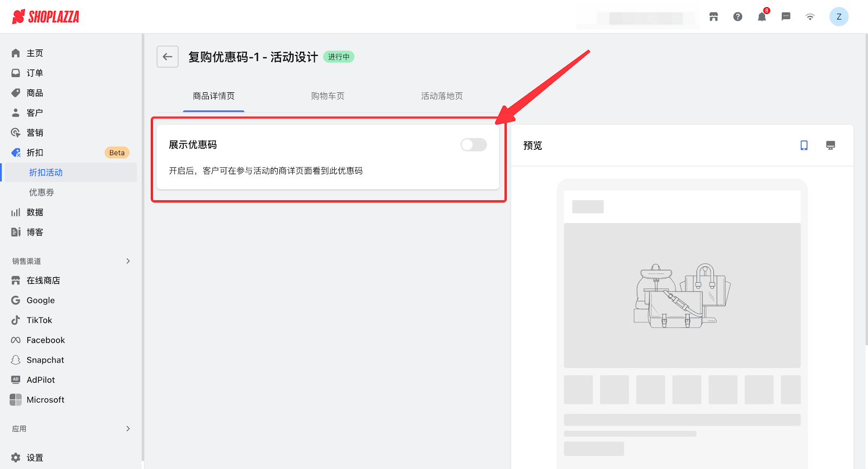The image size is (868, 469).
Task: Enable the 展示优惠码 toggle switch
Action: [x=474, y=145]
